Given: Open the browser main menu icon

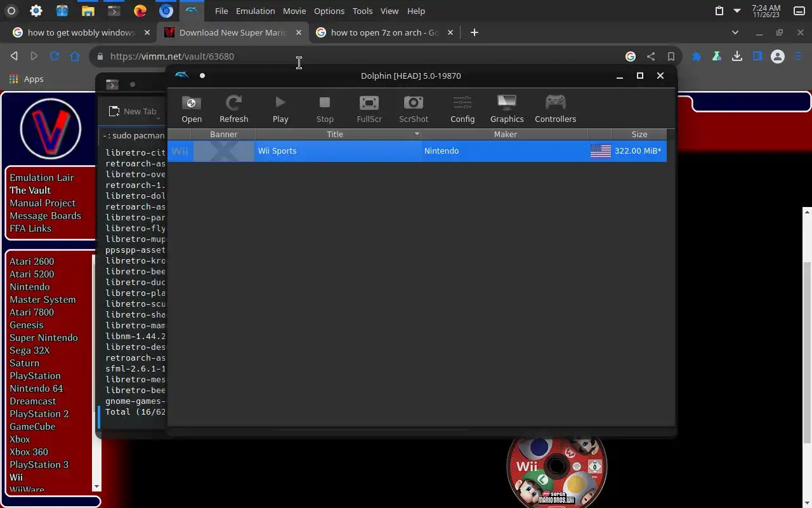Looking at the screenshot, I should point(798,57).
